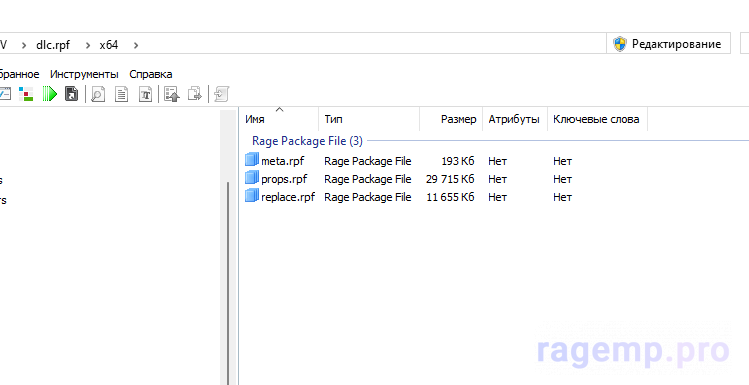The width and height of the screenshot is (749, 385).
Task: Click the scroll import icon in toolbar
Action: pyautogui.click(x=222, y=94)
